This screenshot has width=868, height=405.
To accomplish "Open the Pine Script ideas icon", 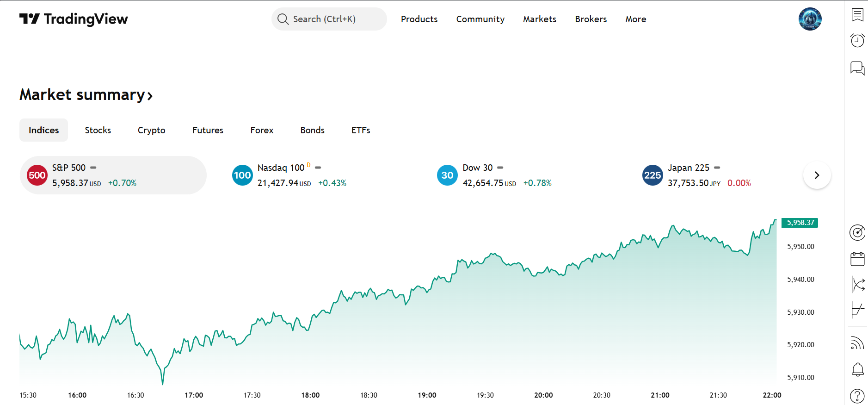I will click(x=857, y=284).
